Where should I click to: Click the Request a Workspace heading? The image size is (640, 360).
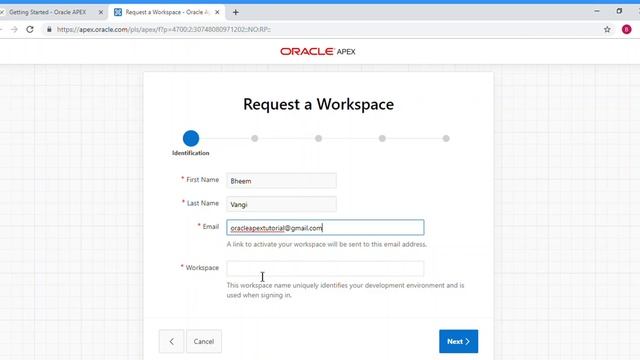tap(318, 104)
